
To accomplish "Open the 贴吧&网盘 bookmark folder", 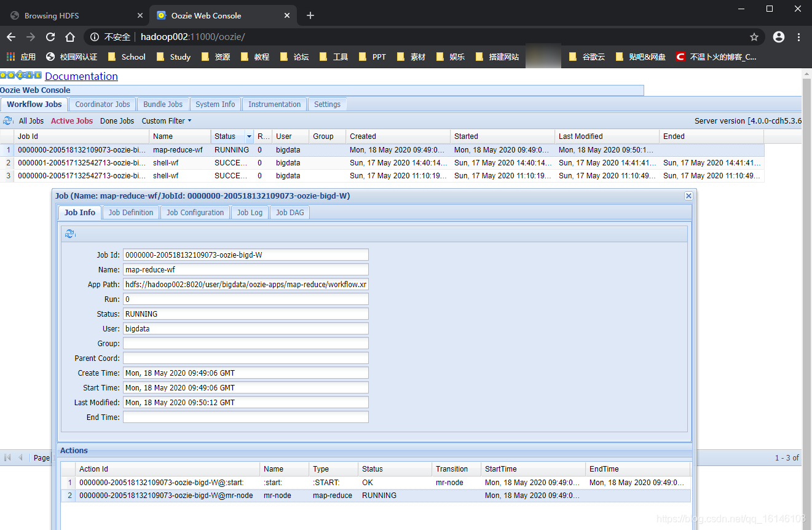I will coord(641,57).
